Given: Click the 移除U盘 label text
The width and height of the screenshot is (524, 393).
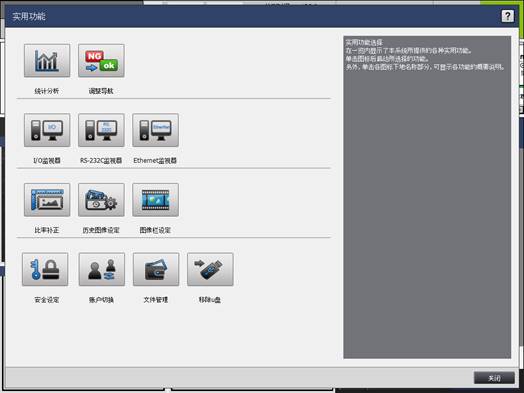Looking at the screenshot, I should point(210,300).
